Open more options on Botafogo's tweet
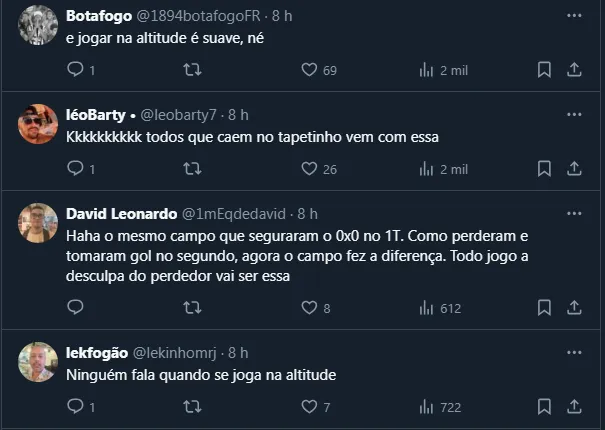605x430 pixels. coord(574,17)
